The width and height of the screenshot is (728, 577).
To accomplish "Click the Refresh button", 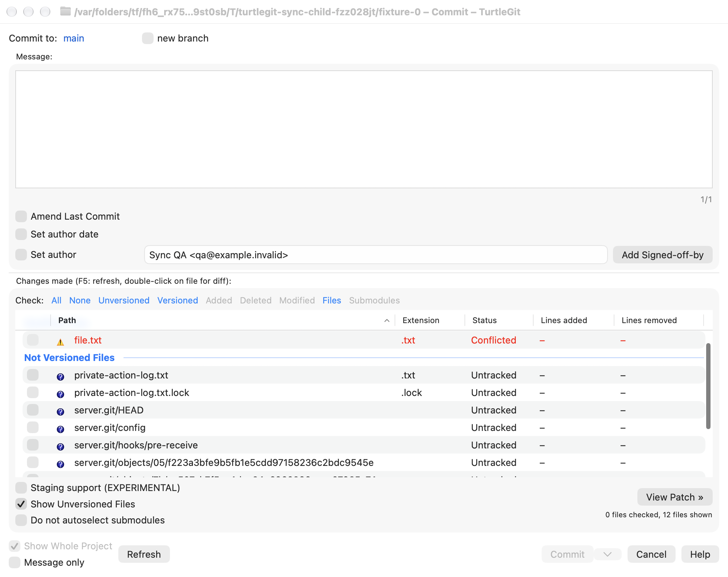I will (144, 554).
